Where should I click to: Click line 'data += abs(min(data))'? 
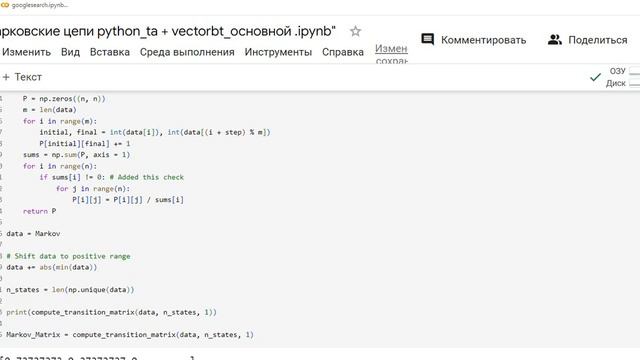pyautogui.click(x=51, y=267)
